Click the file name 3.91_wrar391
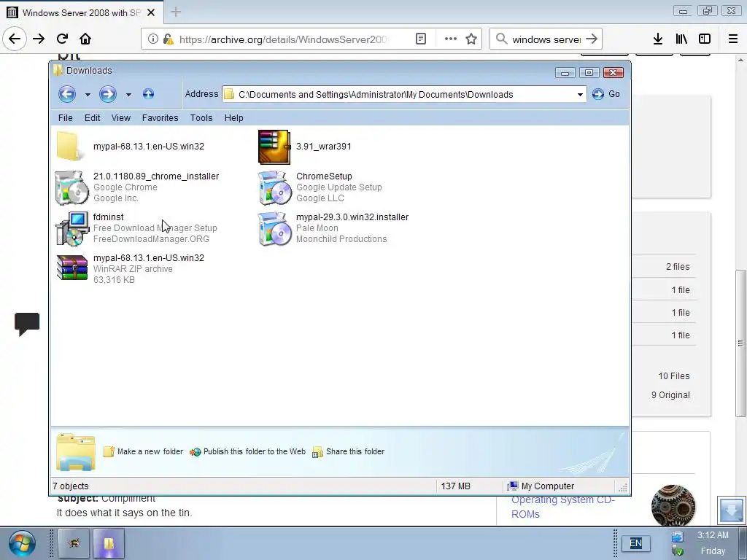Image resolution: width=747 pixels, height=560 pixels. [x=323, y=147]
